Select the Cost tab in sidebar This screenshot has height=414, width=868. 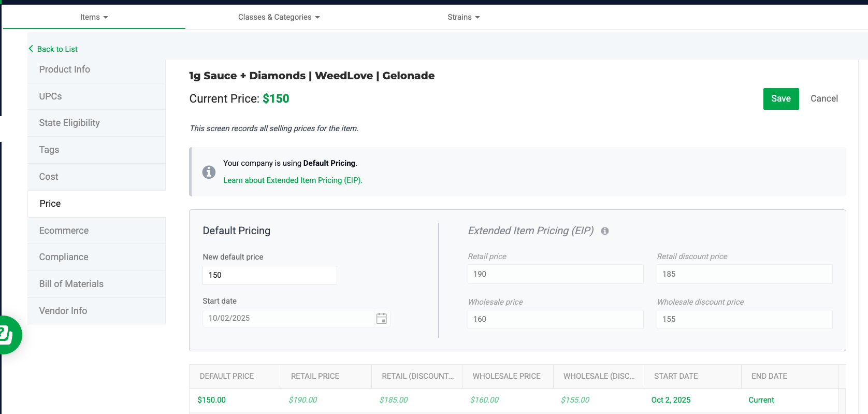coord(49,177)
